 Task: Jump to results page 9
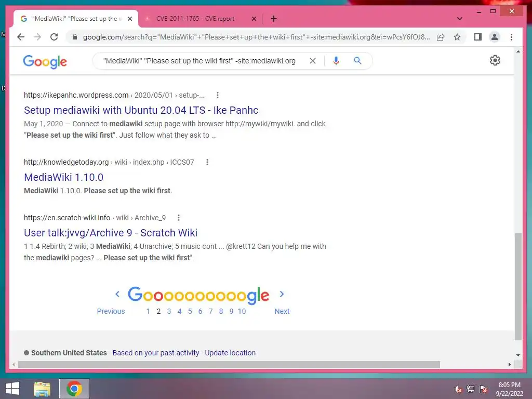tap(231, 311)
